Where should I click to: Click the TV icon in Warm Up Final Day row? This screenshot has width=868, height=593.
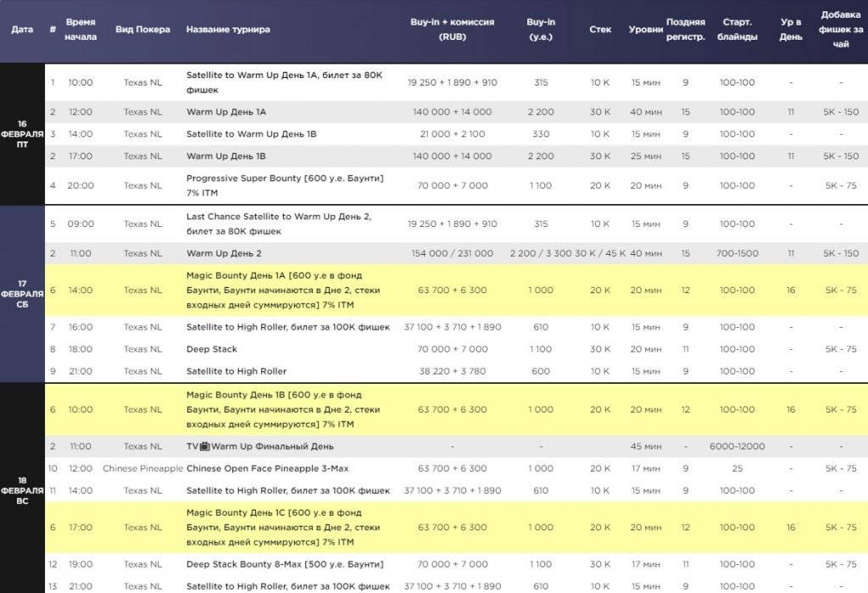click(204, 446)
